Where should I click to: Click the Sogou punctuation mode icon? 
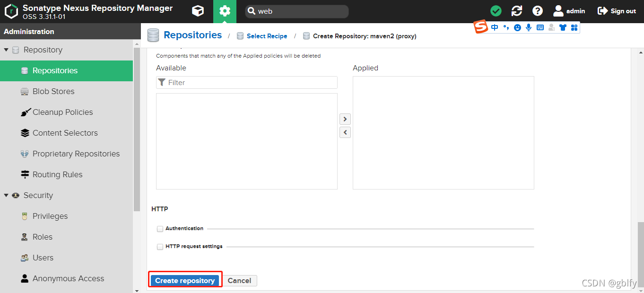pos(506,28)
